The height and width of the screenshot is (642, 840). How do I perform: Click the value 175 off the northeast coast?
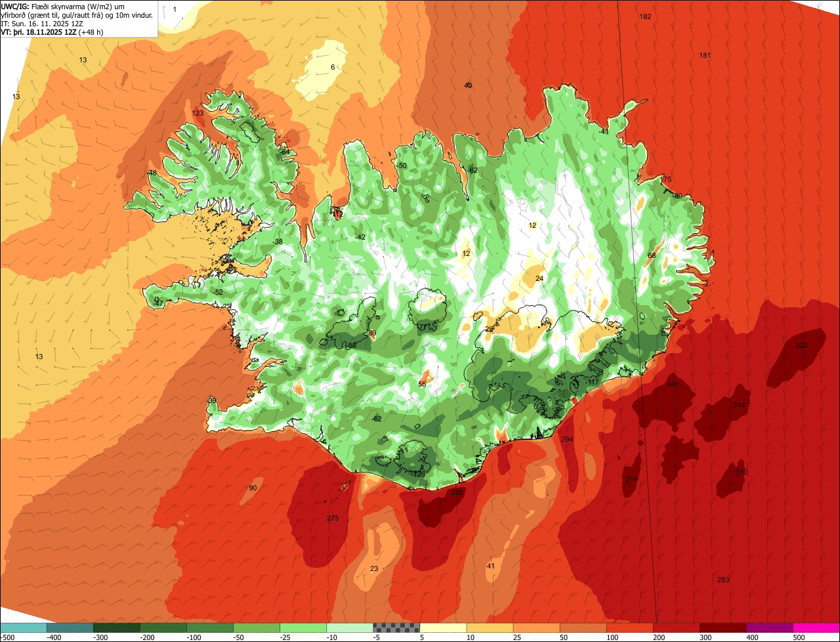pos(666,179)
